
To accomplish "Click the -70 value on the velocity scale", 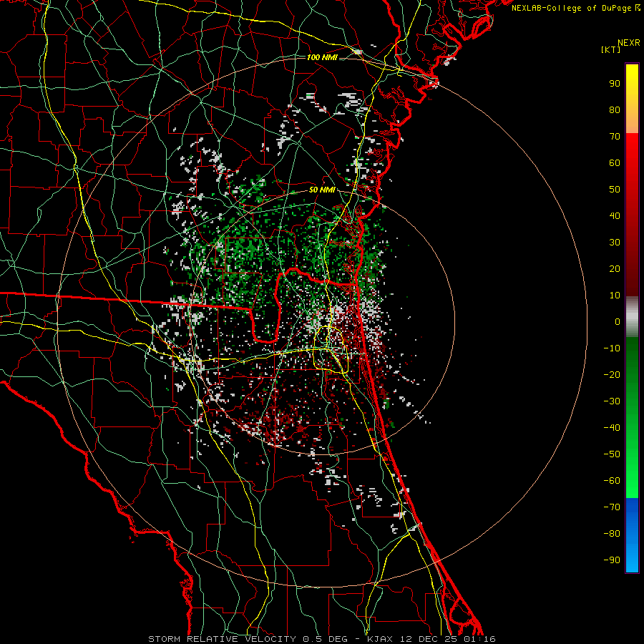I will click(x=612, y=507).
